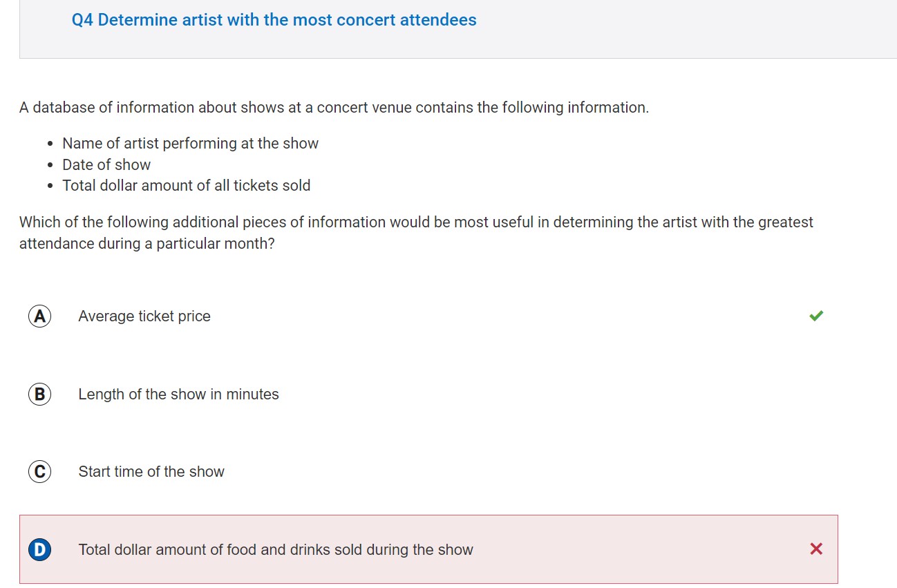Click 'Total dollar amount of all tickets sold'

pos(187,185)
